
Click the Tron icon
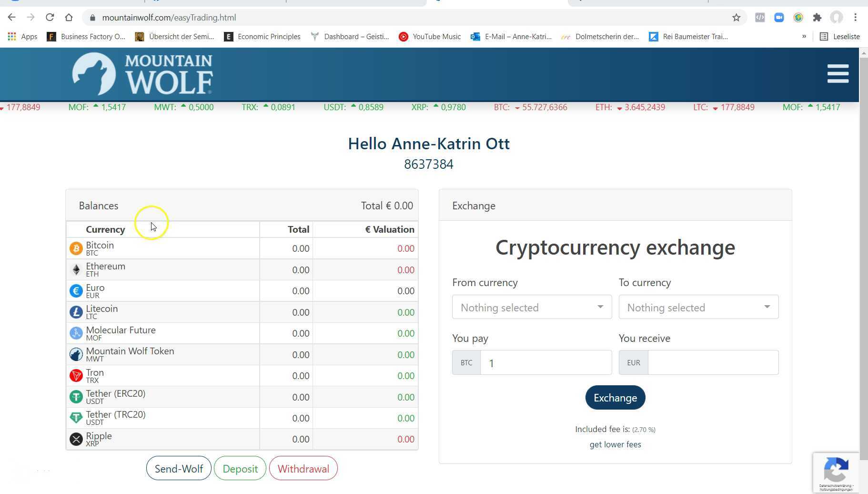pos(76,376)
